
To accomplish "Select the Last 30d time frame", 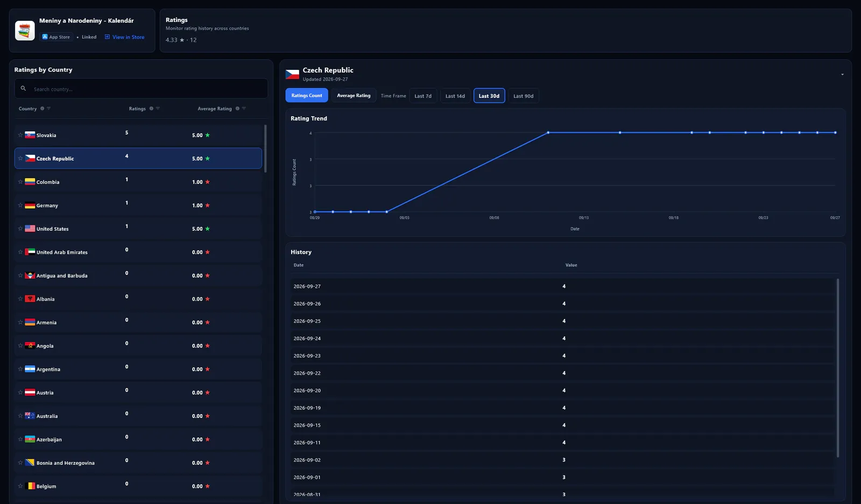I will (x=489, y=96).
